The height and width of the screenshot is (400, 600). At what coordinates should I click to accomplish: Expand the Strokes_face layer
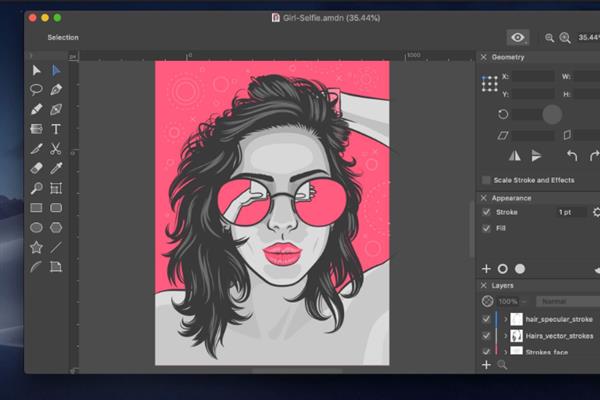coord(505,351)
